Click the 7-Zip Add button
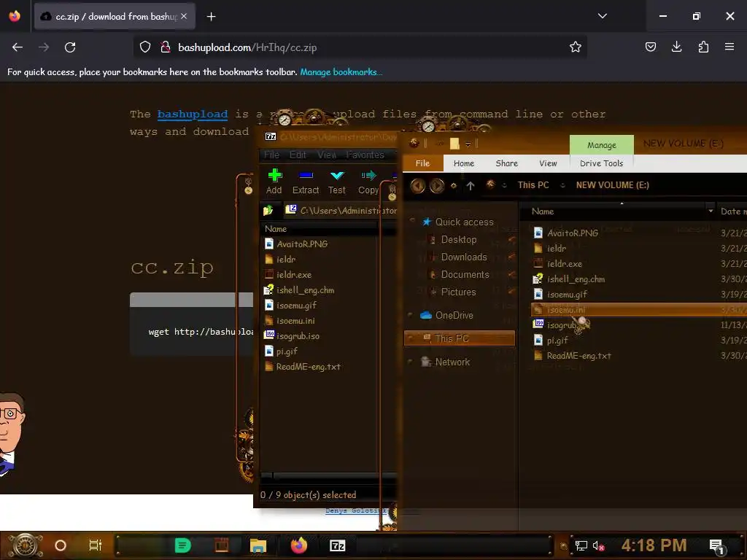The width and height of the screenshot is (747, 560). pos(274,182)
